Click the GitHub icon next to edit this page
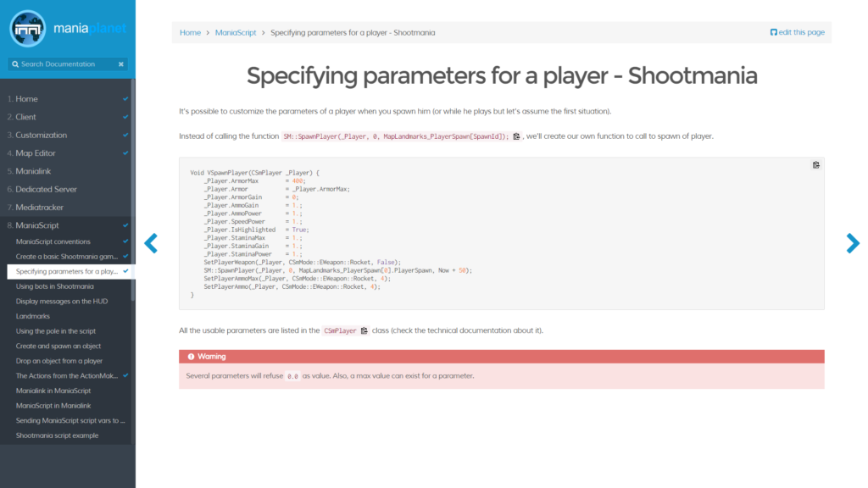868x488 pixels. coord(774,31)
